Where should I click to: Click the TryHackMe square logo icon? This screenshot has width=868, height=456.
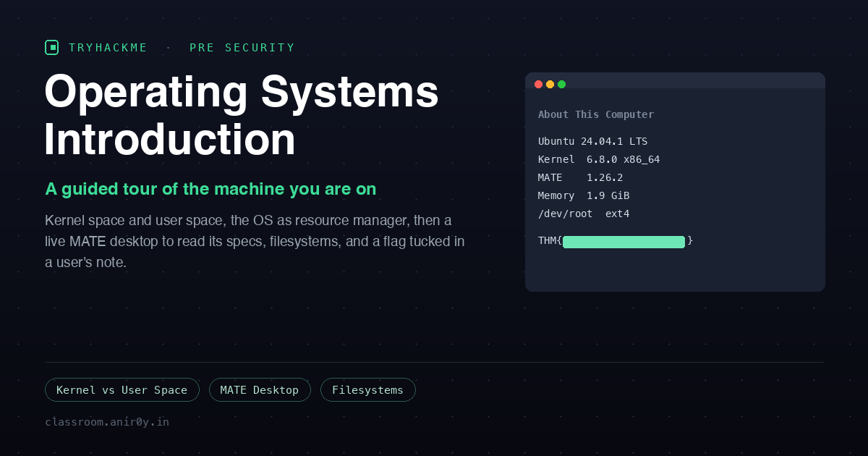tap(51, 48)
